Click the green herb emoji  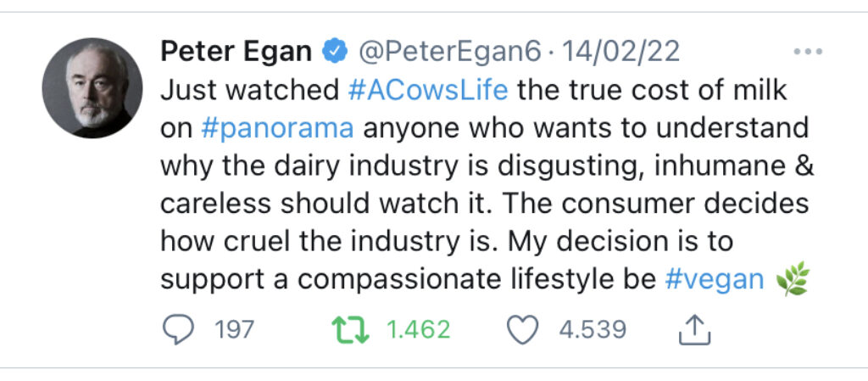click(793, 279)
